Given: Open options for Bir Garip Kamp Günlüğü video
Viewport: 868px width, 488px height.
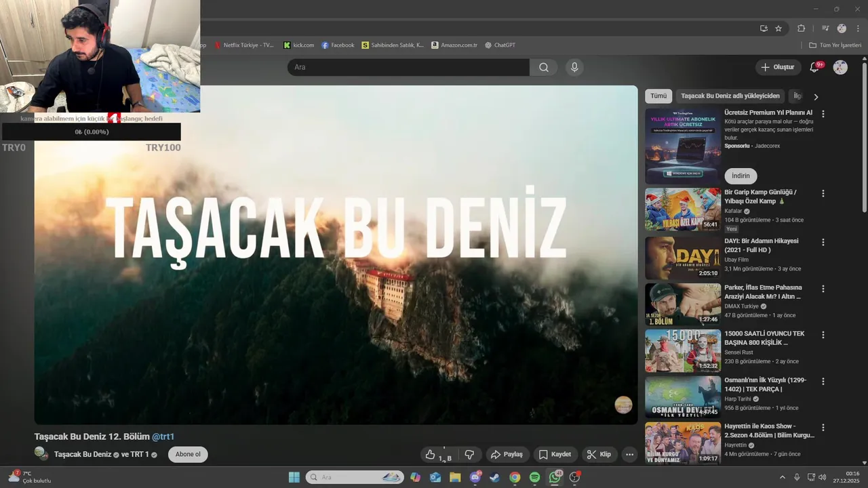Looking at the screenshot, I should [823, 193].
